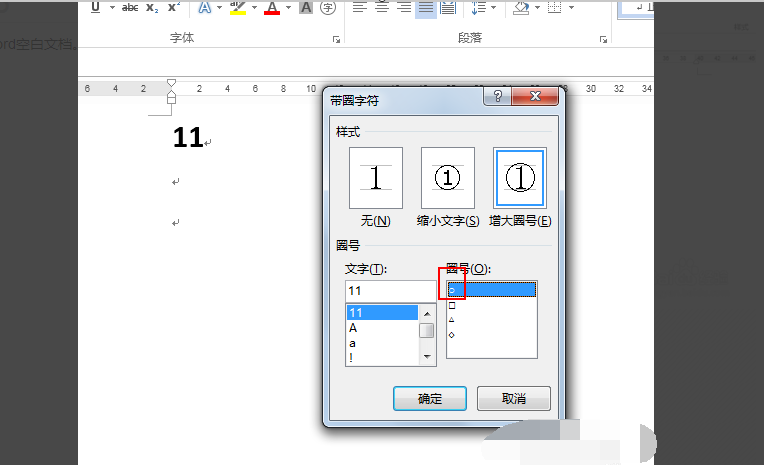764x465 pixels.
Task: Click first-line indent marker on ruler
Action: pyautogui.click(x=172, y=82)
